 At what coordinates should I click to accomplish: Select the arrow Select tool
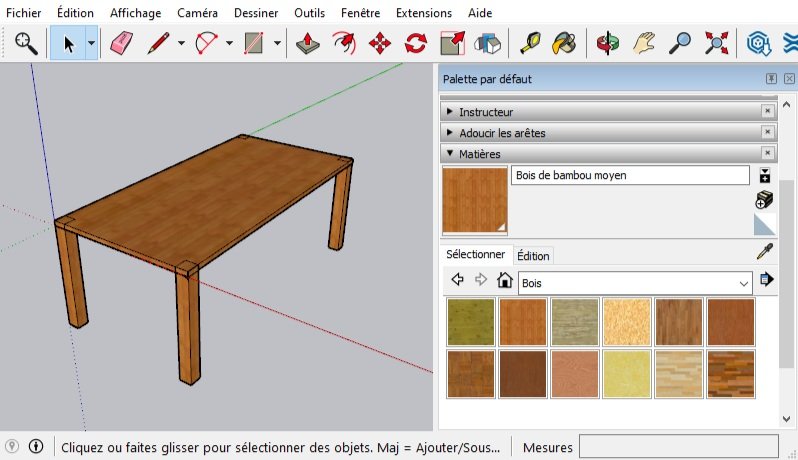coord(68,44)
